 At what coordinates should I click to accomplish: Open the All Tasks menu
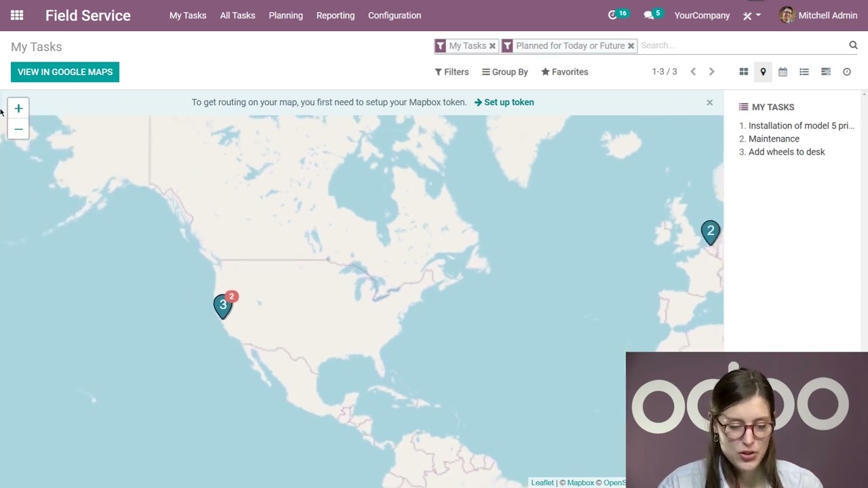(237, 16)
